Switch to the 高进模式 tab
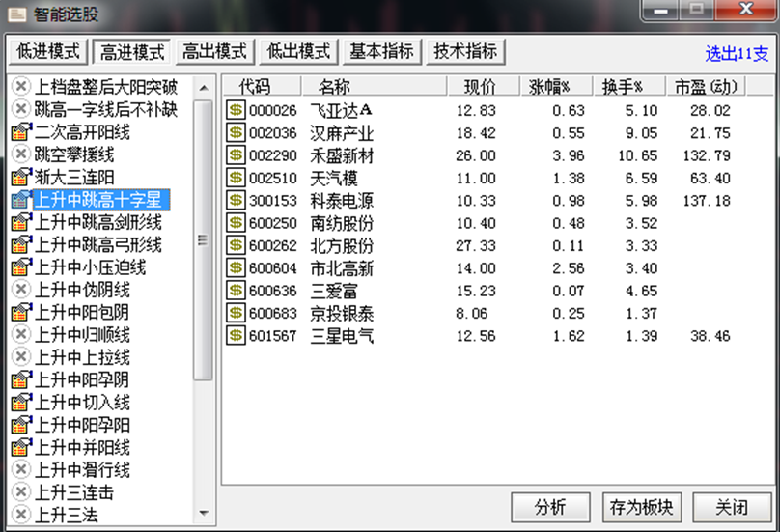 coord(132,52)
